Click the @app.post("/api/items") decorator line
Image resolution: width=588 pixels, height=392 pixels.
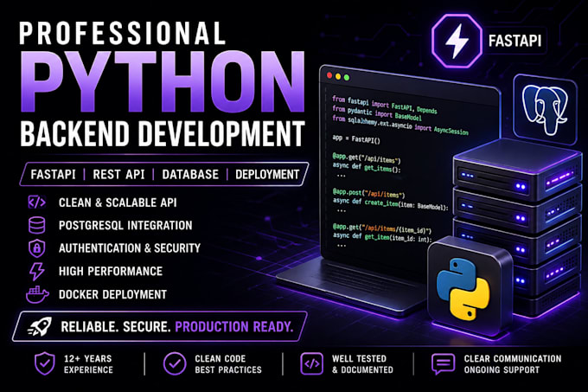(x=368, y=193)
